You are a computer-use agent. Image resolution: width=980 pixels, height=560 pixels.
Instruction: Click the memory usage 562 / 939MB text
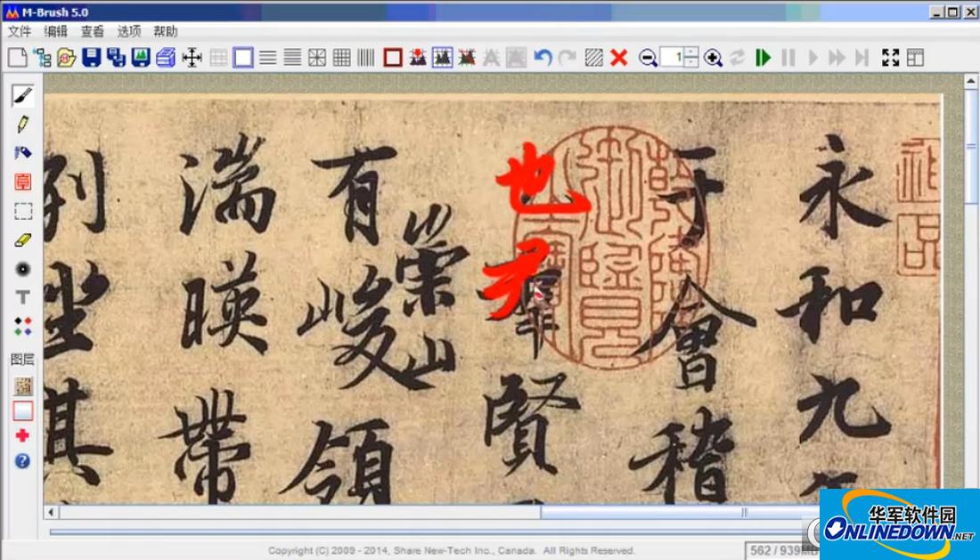click(784, 550)
